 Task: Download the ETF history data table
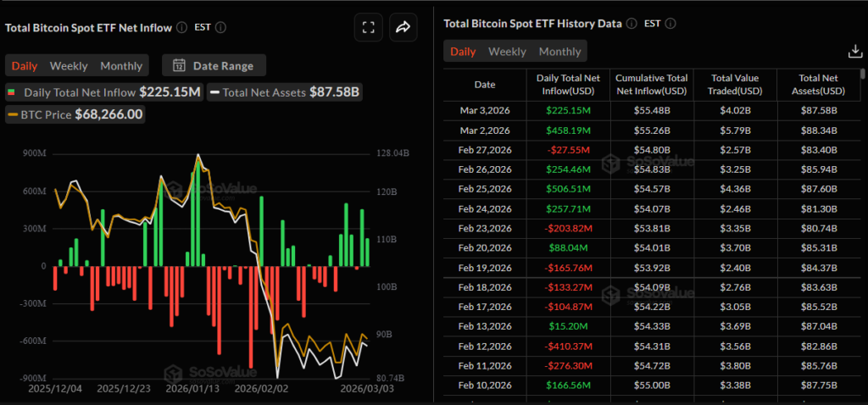click(x=854, y=52)
